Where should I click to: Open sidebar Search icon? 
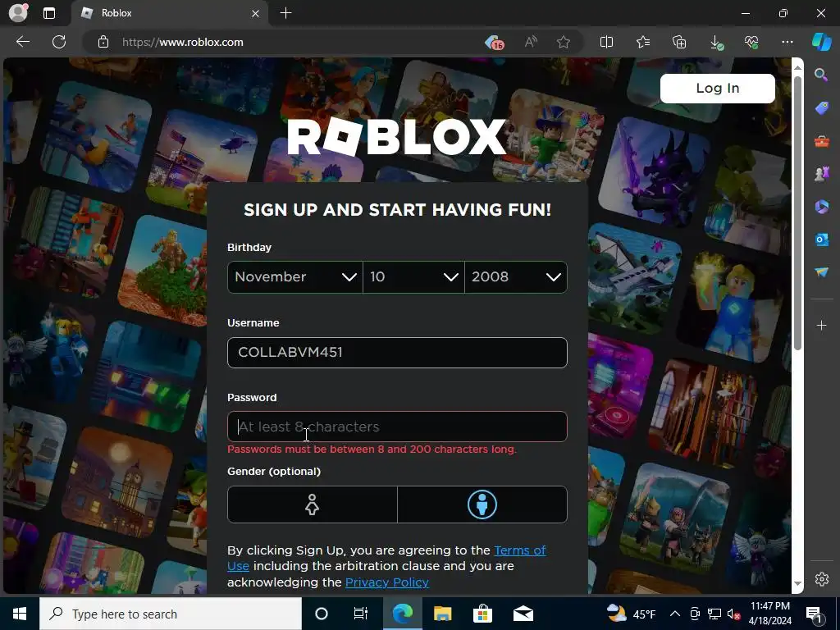[x=821, y=75]
